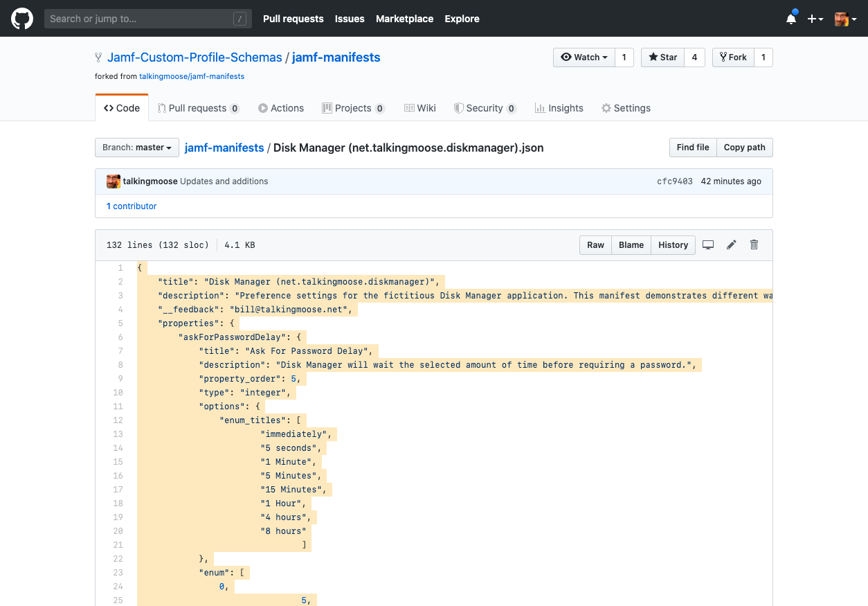868x606 pixels.
Task: Open the file History
Action: pos(673,245)
